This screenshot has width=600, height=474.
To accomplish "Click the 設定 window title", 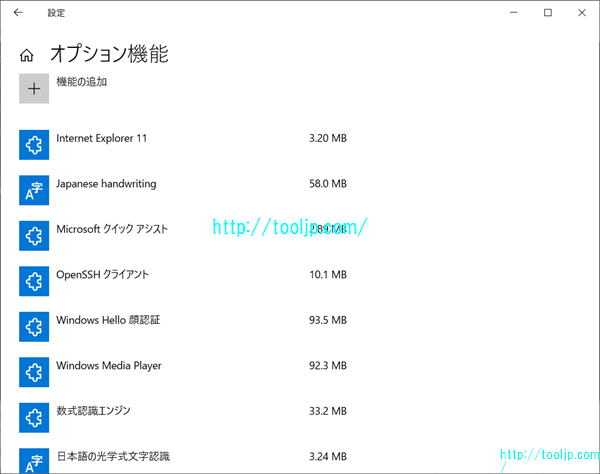I will (x=56, y=13).
